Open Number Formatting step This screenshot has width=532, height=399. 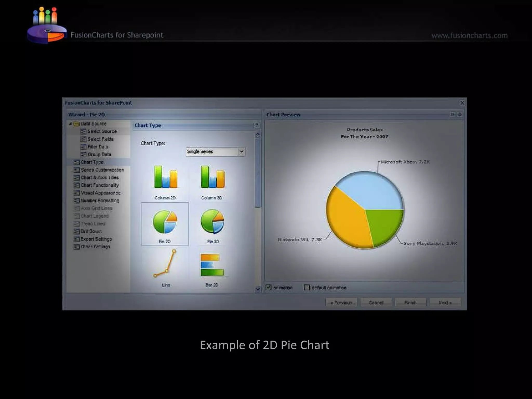pyautogui.click(x=96, y=201)
